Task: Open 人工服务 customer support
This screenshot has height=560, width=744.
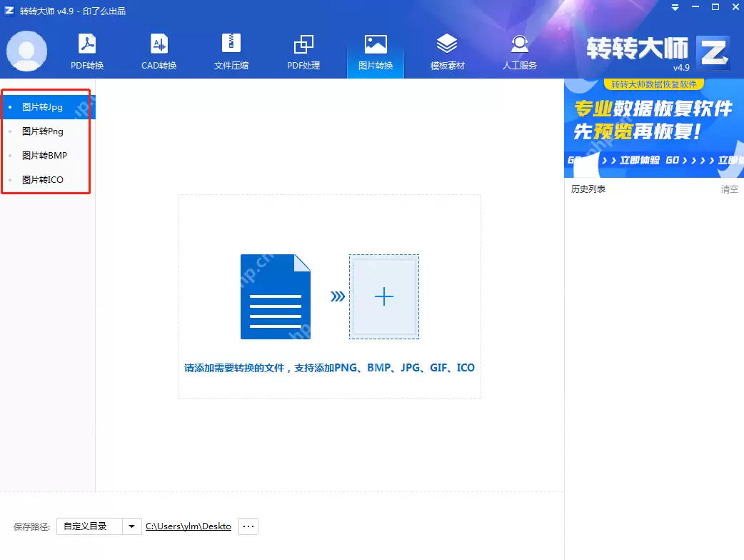Action: [520, 50]
